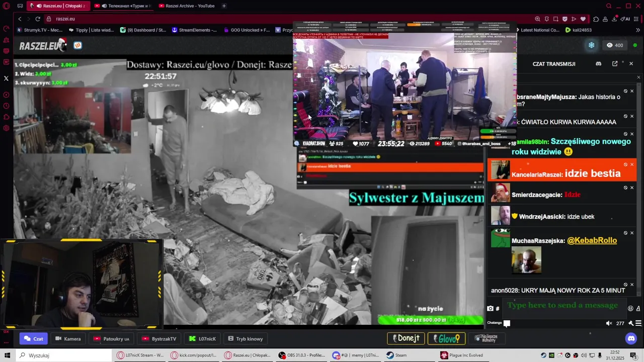Open @KebabRollo mention link

[x=592, y=240]
